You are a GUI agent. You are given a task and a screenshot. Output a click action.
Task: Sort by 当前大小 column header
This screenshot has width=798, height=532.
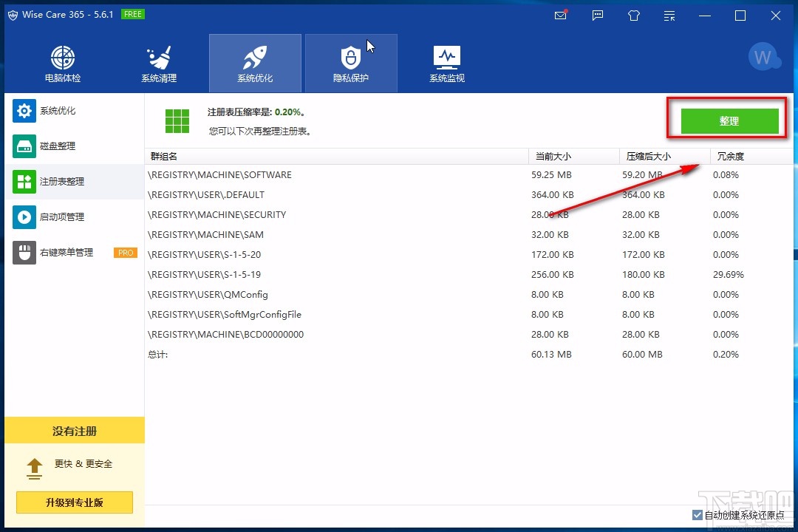[574, 157]
